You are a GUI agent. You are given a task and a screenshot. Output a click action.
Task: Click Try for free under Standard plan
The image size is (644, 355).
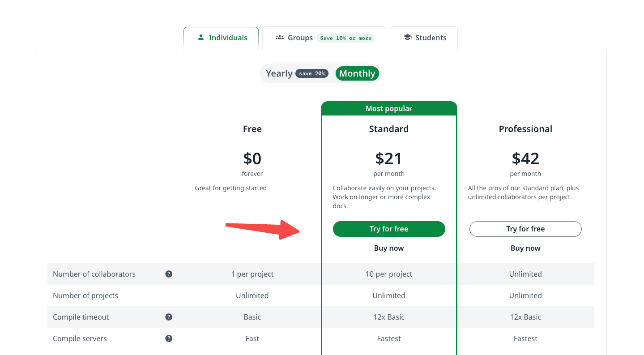389,229
